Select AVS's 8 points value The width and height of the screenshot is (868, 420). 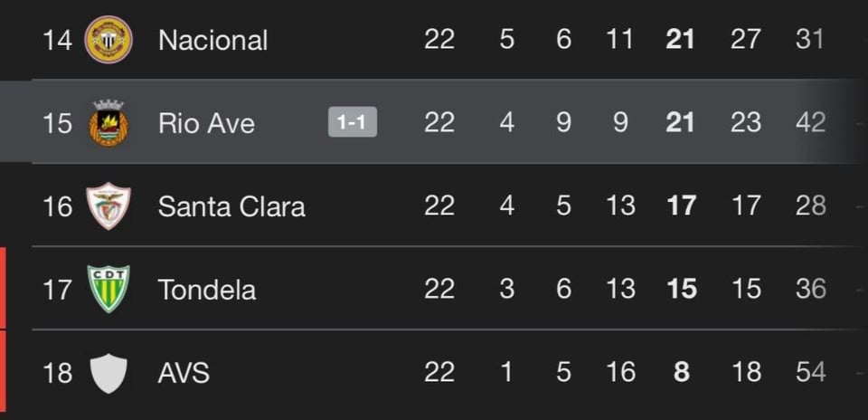(x=682, y=373)
